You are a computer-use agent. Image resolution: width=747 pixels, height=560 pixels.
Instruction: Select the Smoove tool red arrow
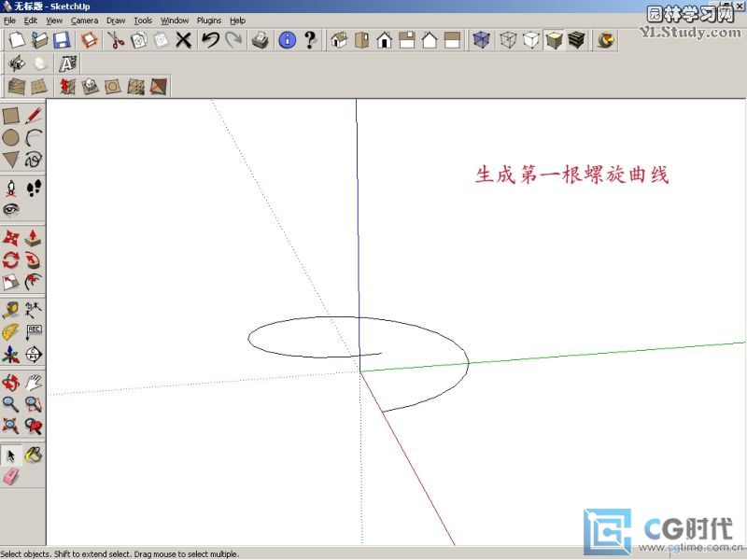(66, 87)
